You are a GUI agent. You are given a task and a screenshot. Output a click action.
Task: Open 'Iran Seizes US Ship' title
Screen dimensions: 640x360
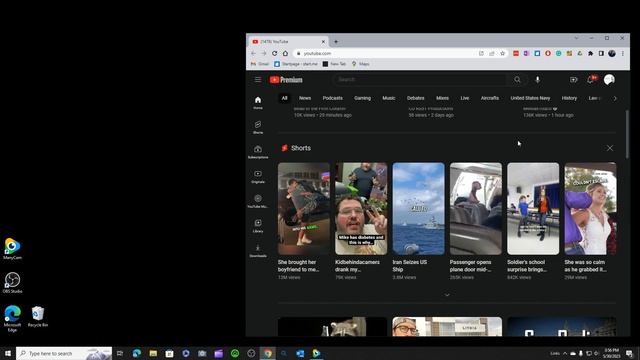click(x=410, y=266)
